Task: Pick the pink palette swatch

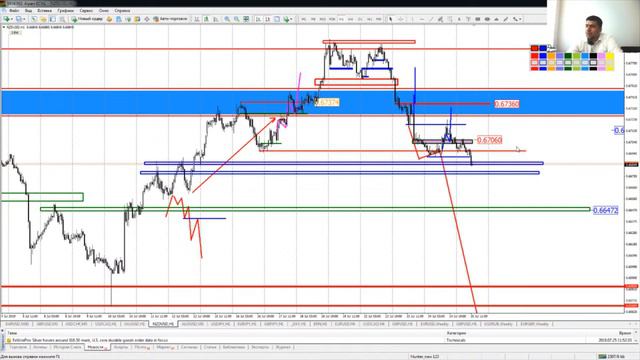Action: 601,56
